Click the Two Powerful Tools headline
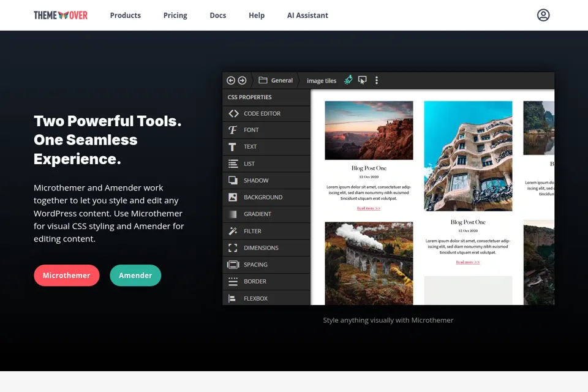The height and width of the screenshot is (392, 588). [108, 140]
